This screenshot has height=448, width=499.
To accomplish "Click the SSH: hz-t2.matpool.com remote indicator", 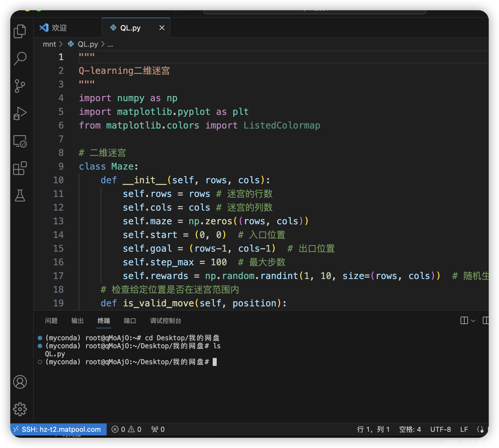I will tap(58, 429).
